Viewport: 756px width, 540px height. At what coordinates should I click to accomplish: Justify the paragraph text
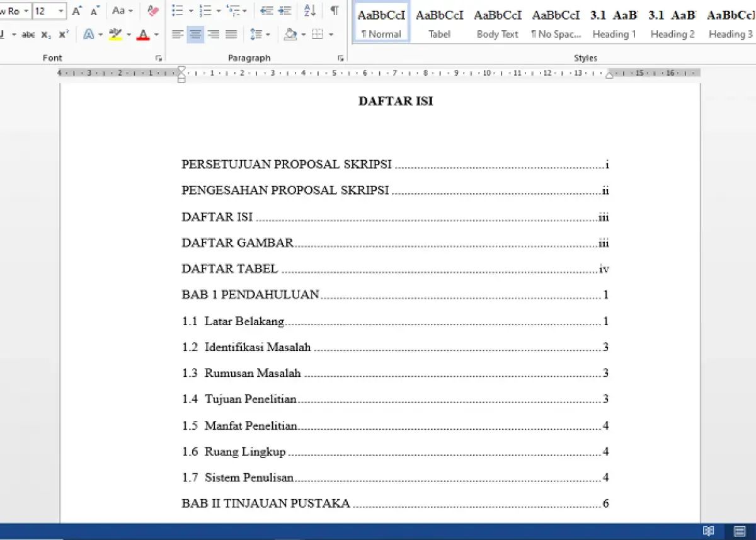point(231,35)
